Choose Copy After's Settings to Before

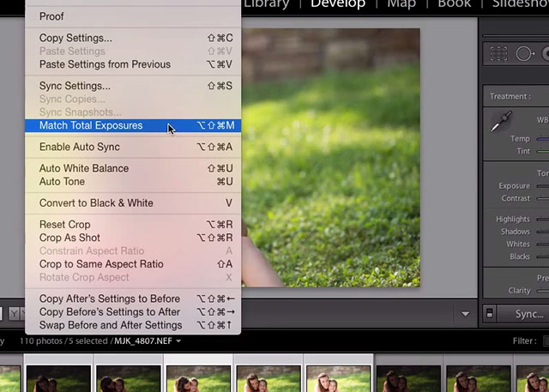[133, 299]
